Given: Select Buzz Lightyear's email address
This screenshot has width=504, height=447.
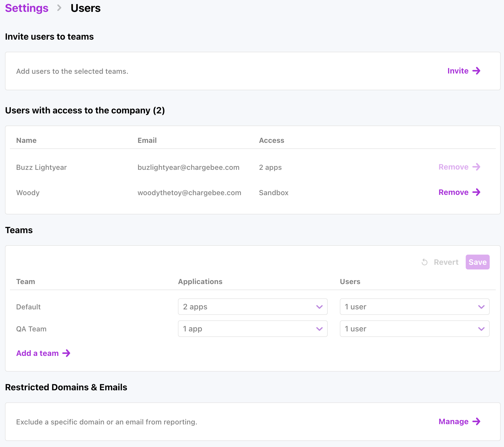Looking at the screenshot, I should coord(188,167).
